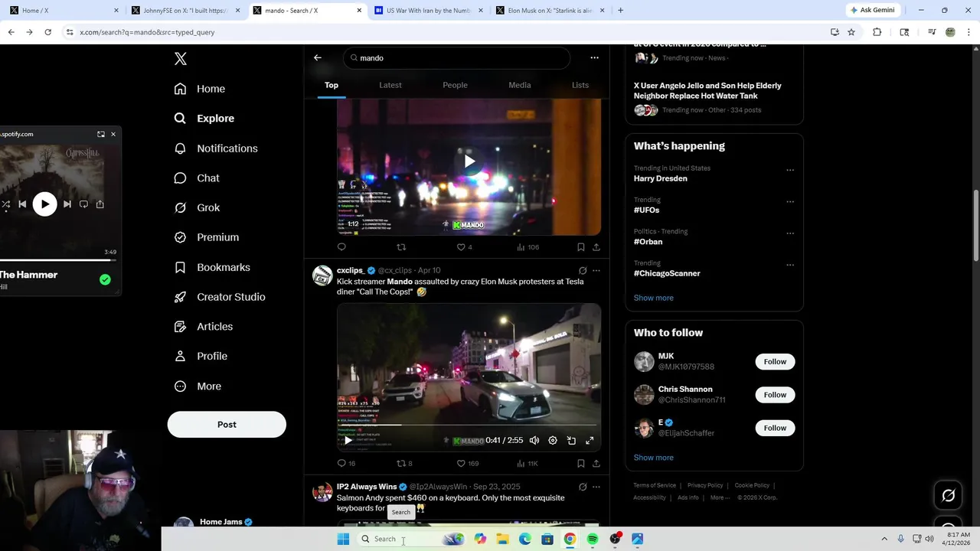This screenshot has width=980, height=551.
Task: Open cxclips_ profile avatar
Action: (322, 275)
